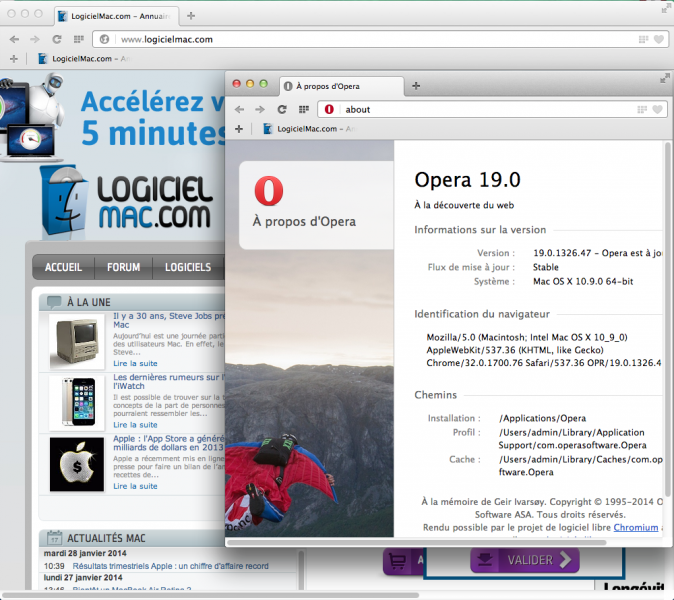
Task: Click the calendar icon beside ACTUALITÉS MAC
Action: 54,538
